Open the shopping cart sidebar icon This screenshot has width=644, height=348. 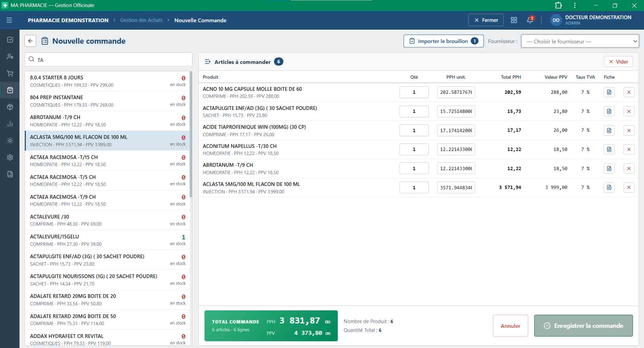point(10,73)
